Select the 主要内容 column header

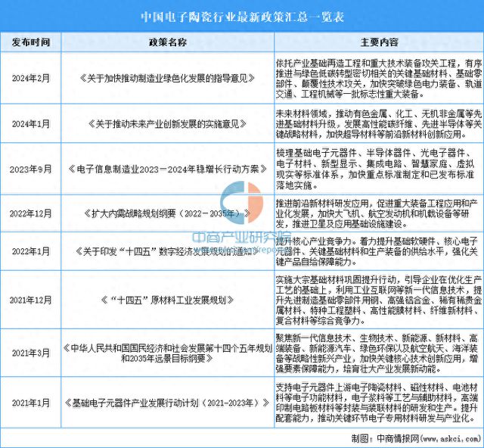point(380,42)
